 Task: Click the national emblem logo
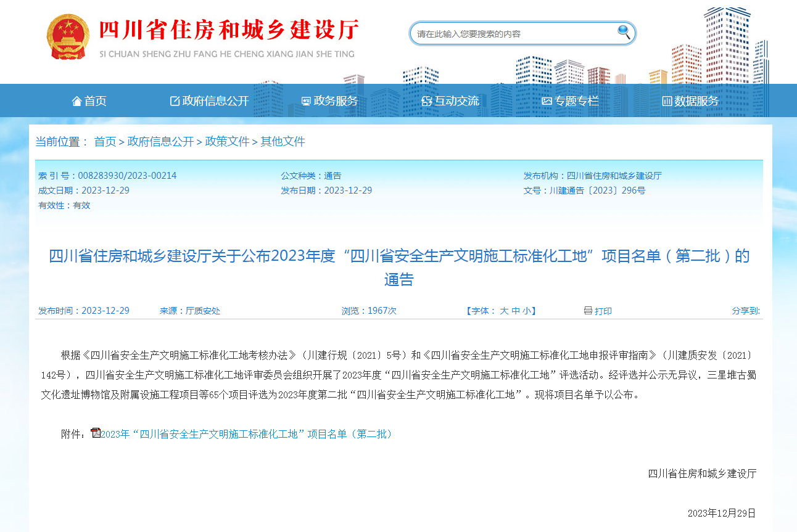pyautogui.click(x=68, y=37)
